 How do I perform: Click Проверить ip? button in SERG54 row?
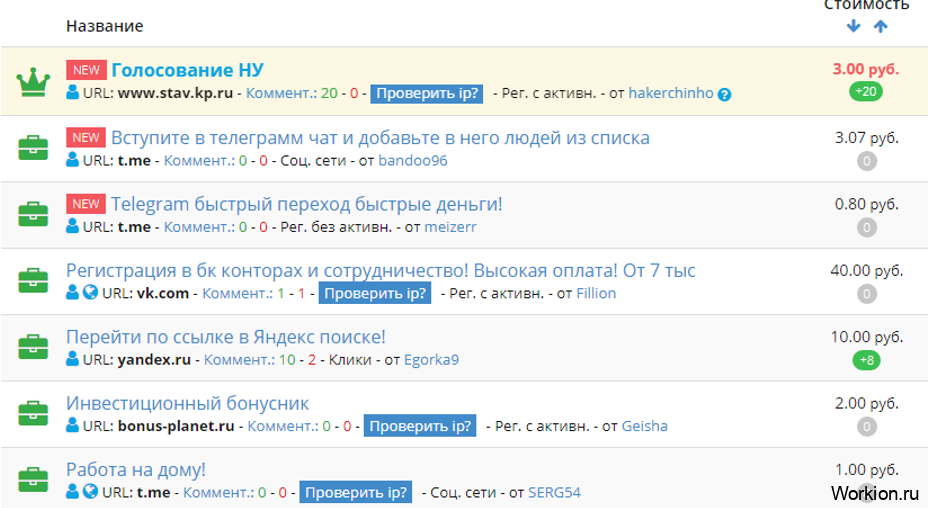click(356, 492)
